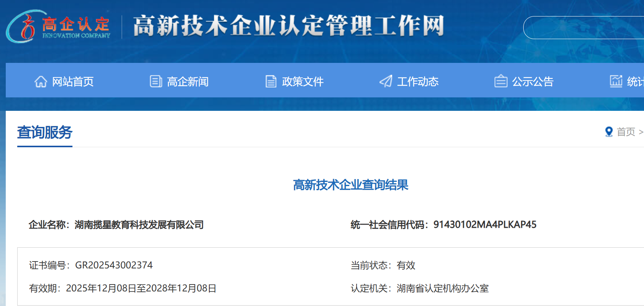Focus the search box in the header
This screenshot has height=306, width=644.
583,28
